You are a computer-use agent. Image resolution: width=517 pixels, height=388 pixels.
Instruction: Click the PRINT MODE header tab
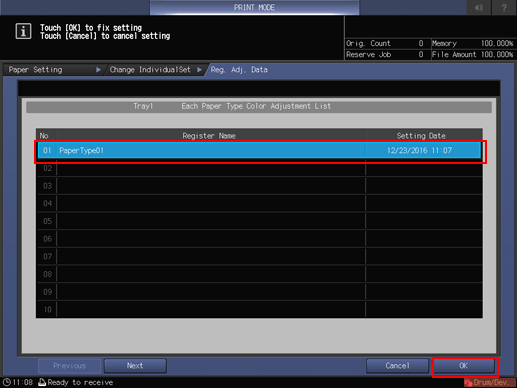254,7
